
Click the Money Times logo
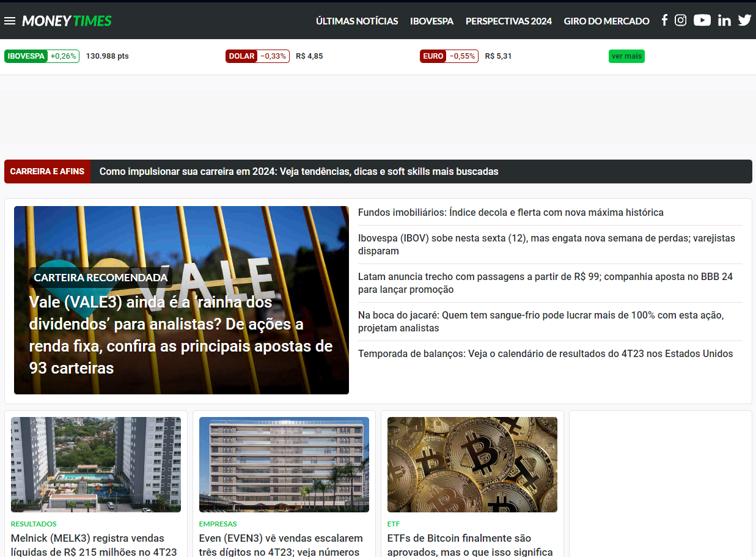(x=67, y=21)
